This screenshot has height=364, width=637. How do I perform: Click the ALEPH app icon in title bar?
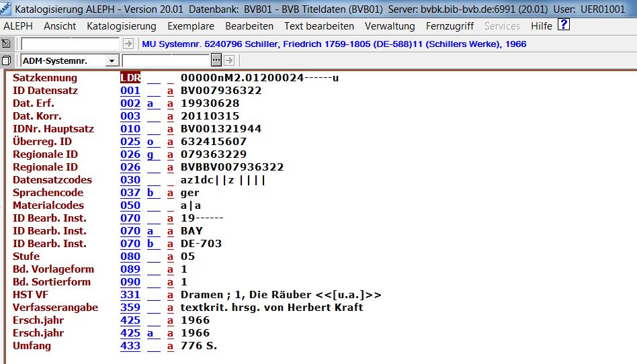point(6,9)
